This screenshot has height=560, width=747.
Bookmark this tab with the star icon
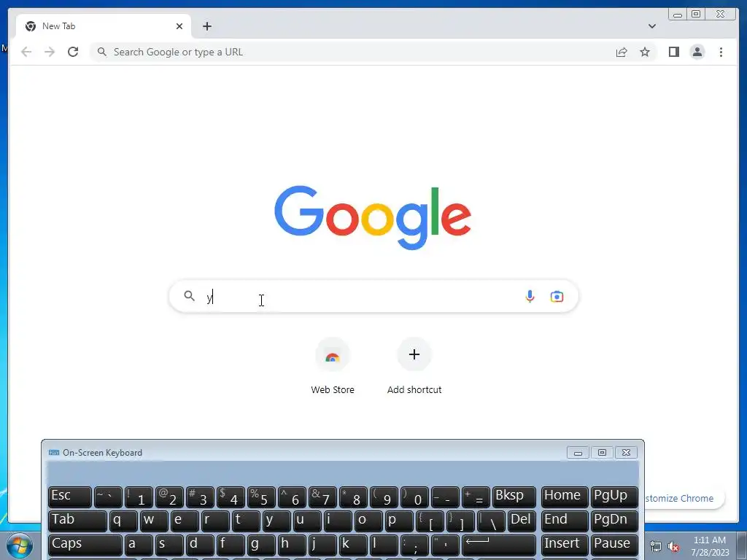point(645,52)
